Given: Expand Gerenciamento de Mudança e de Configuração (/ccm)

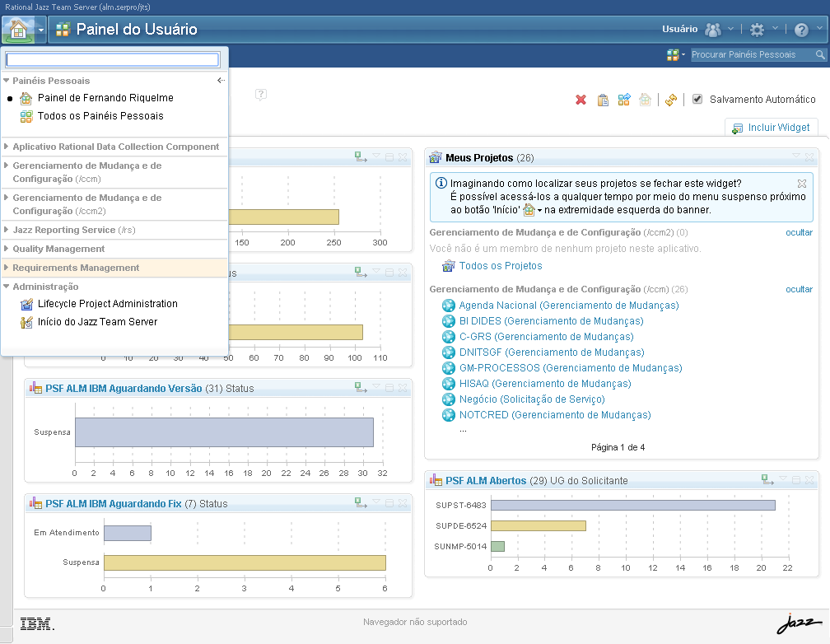Looking at the screenshot, I should click(7, 166).
